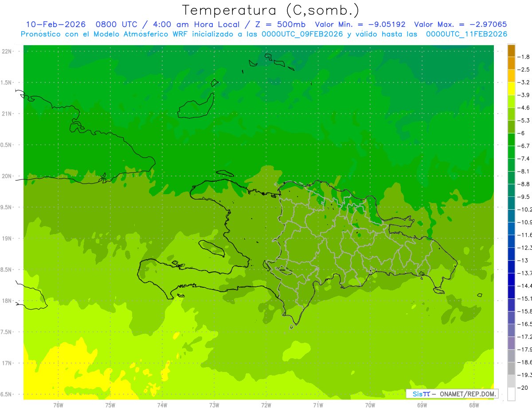Screen dimensions: 532x411
Task: Click the 72W longitude label
Action: tap(266, 405)
